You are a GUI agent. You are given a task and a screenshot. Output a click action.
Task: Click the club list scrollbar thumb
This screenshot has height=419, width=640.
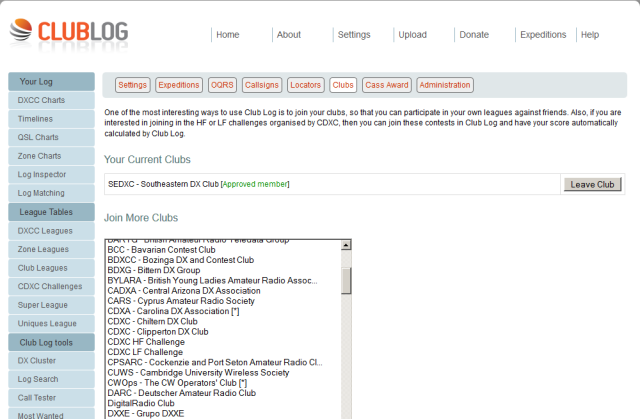point(346,281)
